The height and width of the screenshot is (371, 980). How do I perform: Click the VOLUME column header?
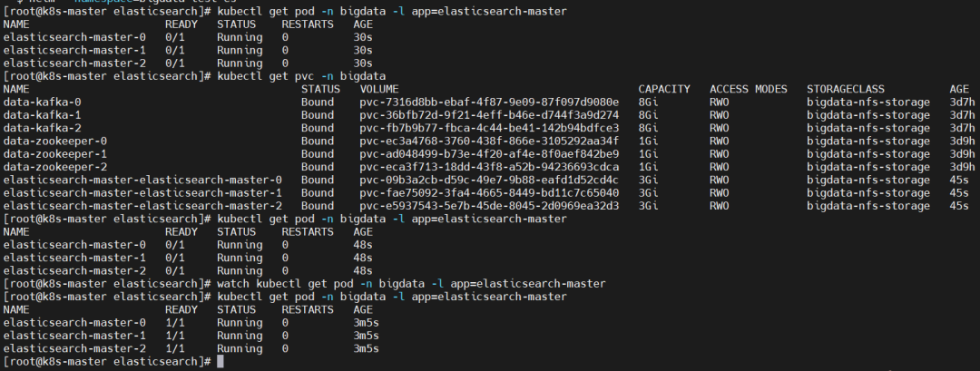click(x=379, y=89)
